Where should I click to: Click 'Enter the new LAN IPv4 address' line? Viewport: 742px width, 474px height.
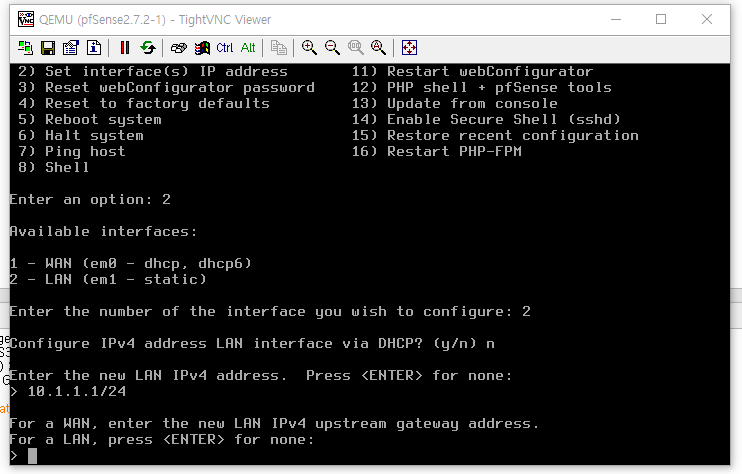(261, 376)
